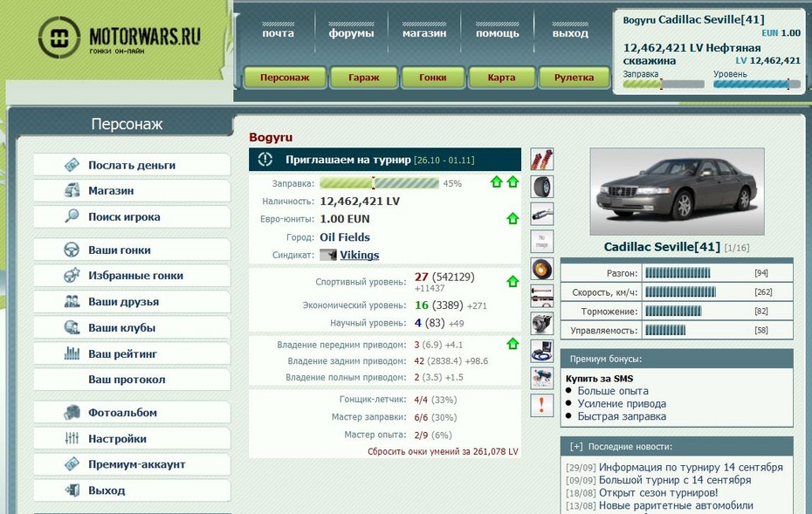Click the second green arrow beside Заправка
The image size is (812, 514).
(x=513, y=182)
